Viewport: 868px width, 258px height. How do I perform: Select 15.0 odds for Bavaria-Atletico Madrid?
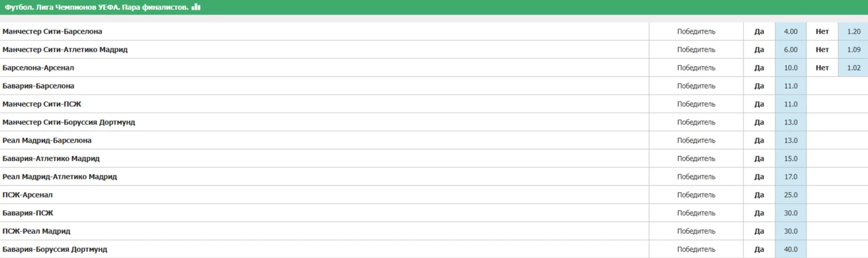[791, 159]
